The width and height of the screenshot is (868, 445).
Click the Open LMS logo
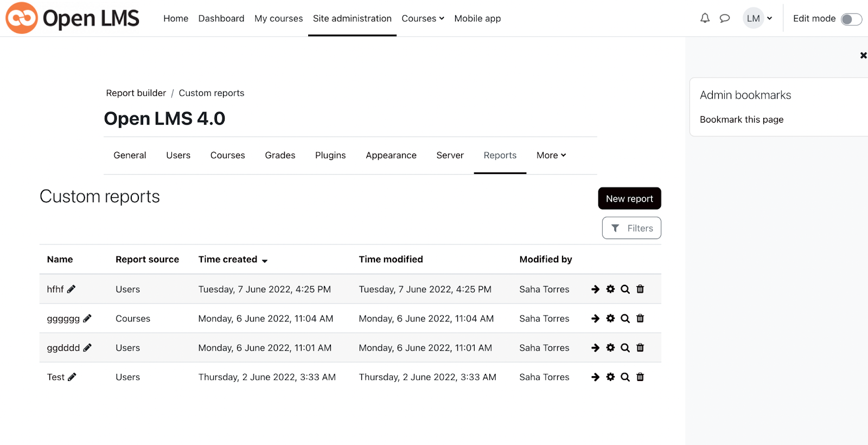72,18
